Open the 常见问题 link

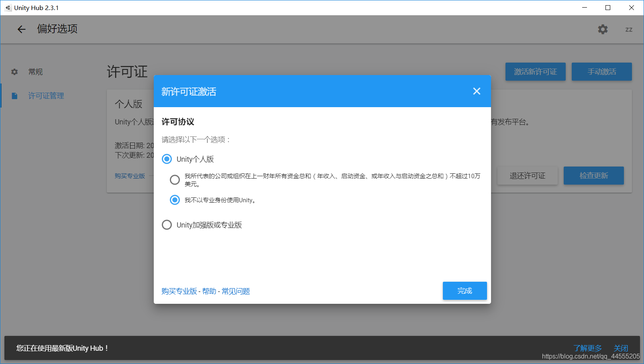point(236,291)
